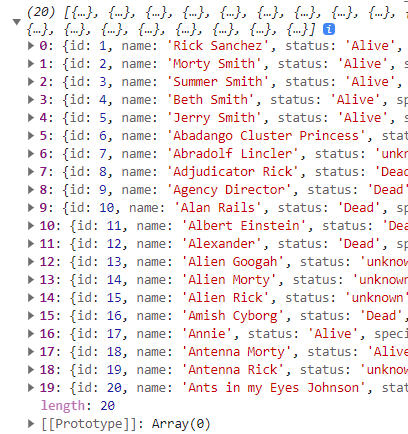Click the 'Morty Smith' name string
This screenshot has height=434, width=408.
214,64
